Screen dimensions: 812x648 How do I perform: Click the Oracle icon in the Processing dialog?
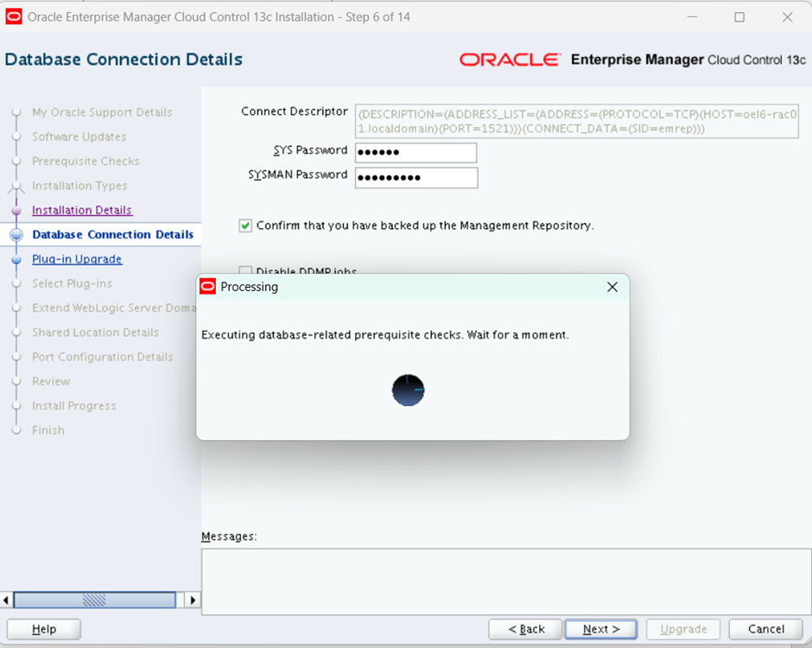pos(207,287)
